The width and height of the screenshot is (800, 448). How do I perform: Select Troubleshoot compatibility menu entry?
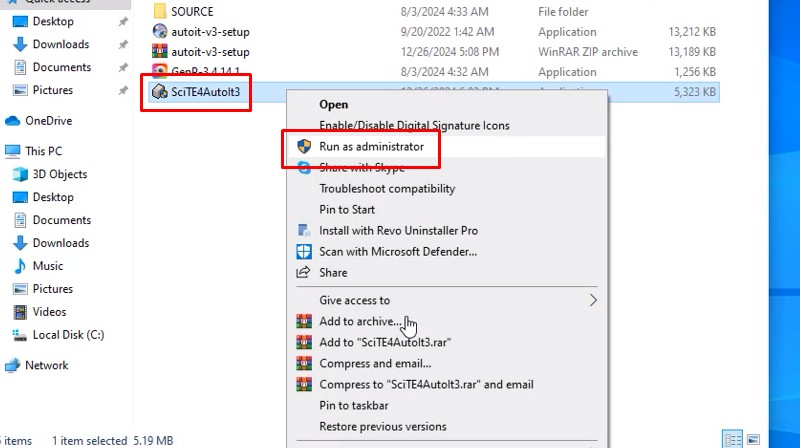(387, 189)
